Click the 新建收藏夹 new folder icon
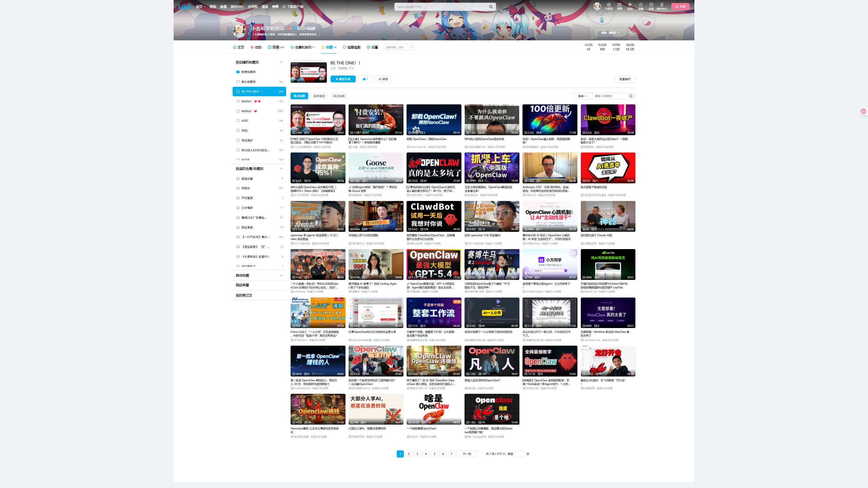Image resolution: width=868 pixels, height=488 pixels. pyautogui.click(x=238, y=72)
